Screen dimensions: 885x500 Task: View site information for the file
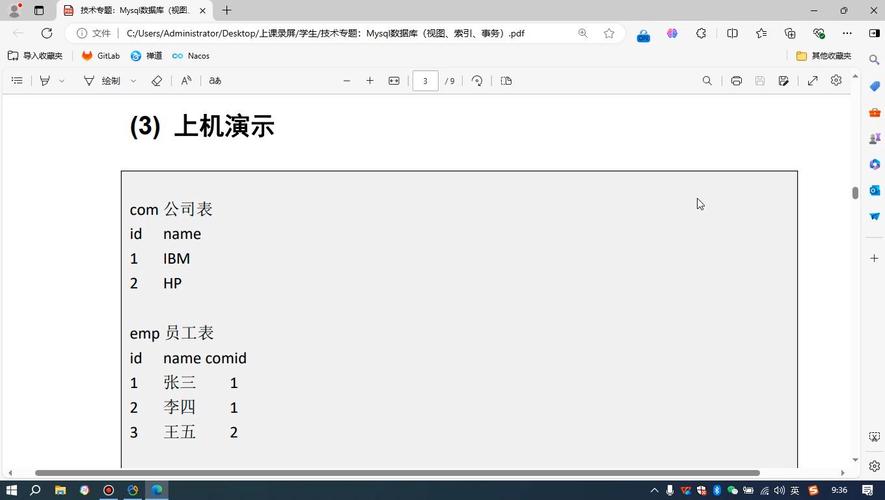pos(94,33)
